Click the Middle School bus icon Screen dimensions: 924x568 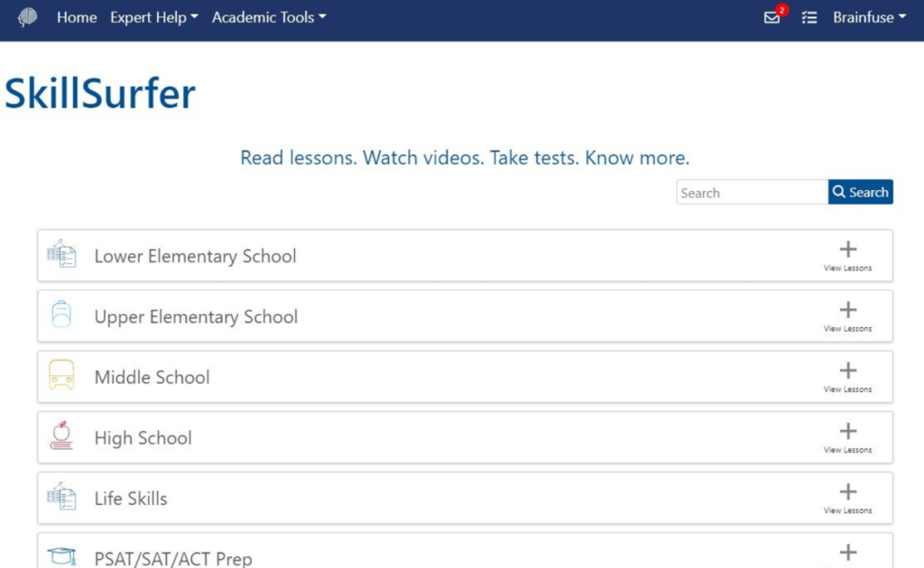[61, 375]
